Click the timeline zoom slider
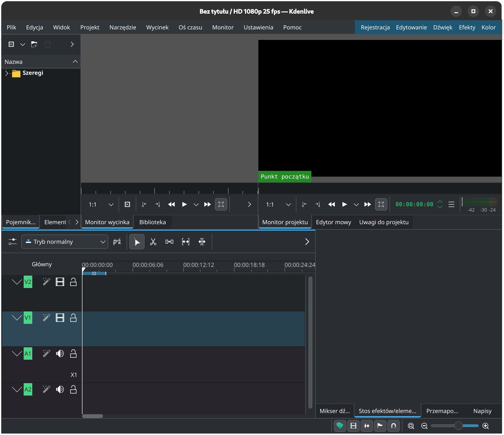The image size is (504, 435). tap(458, 426)
